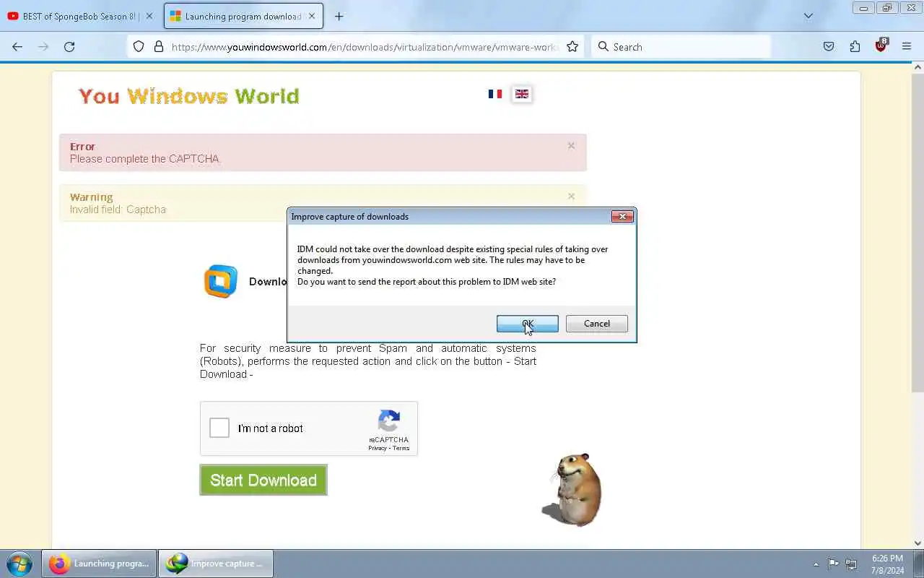Open the taskbar clock and date
Screen dimensions: 924x578
pos(887,564)
